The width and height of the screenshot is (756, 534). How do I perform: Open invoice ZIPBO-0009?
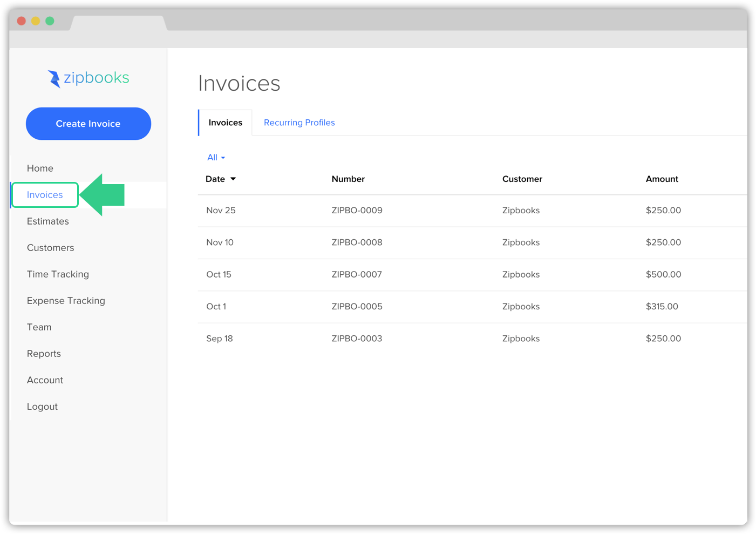357,211
